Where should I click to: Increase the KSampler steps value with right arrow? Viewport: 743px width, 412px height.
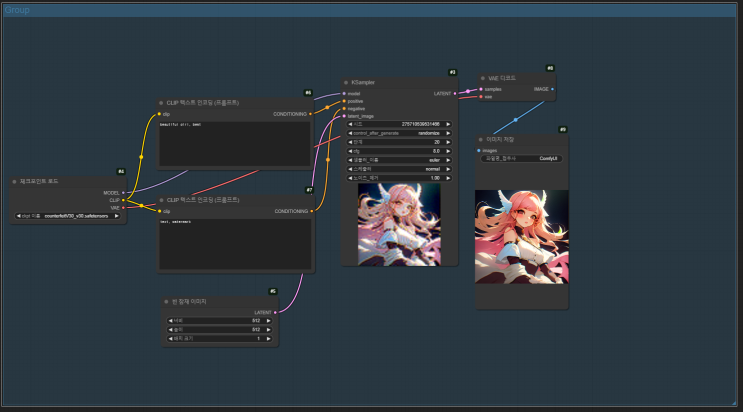pos(451,142)
